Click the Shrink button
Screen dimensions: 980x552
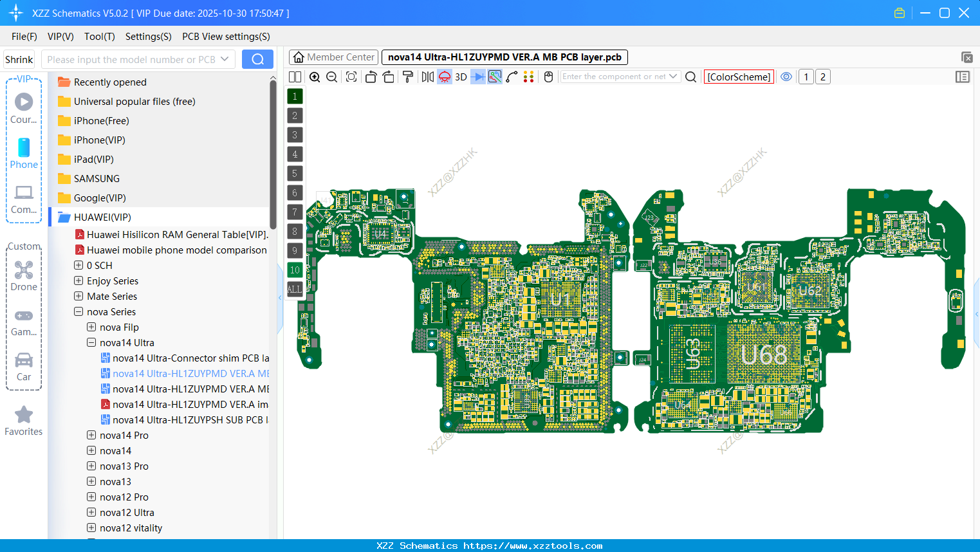[x=19, y=59]
